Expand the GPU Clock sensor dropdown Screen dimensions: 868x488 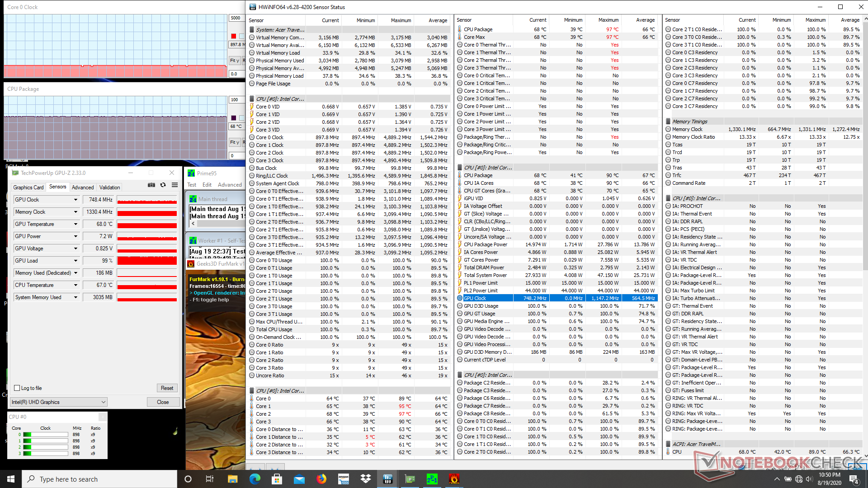(75, 200)
